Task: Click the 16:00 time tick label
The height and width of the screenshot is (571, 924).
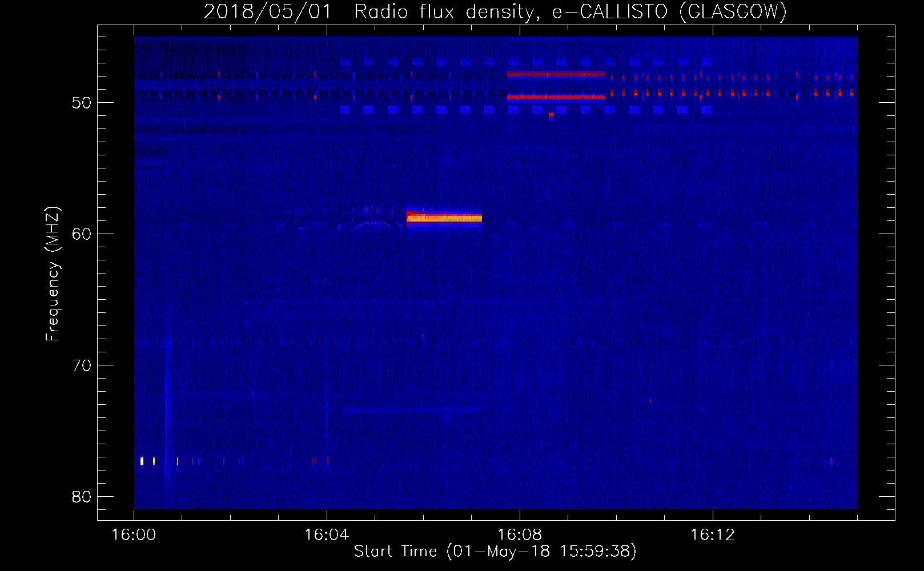Action: (134, 534)
